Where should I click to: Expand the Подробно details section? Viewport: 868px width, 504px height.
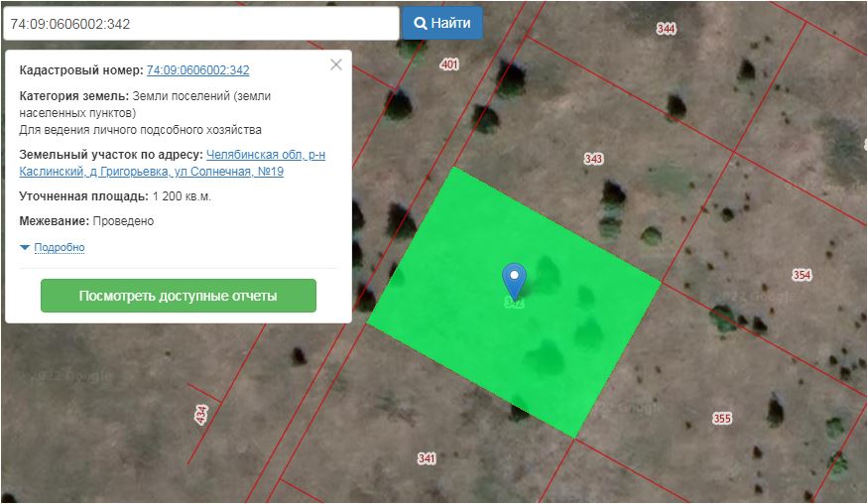coord(60,247)
